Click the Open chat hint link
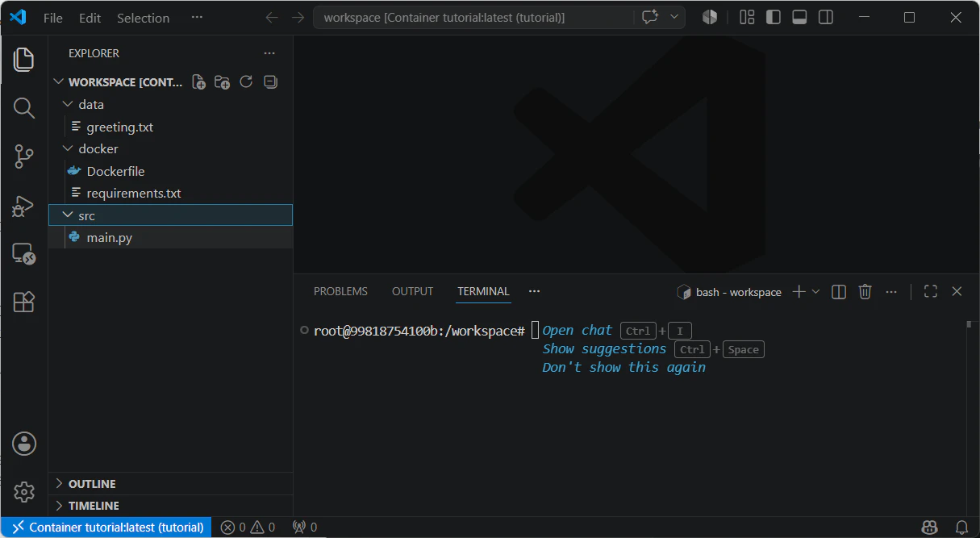The image size is (980, 538). coord(578,330)
